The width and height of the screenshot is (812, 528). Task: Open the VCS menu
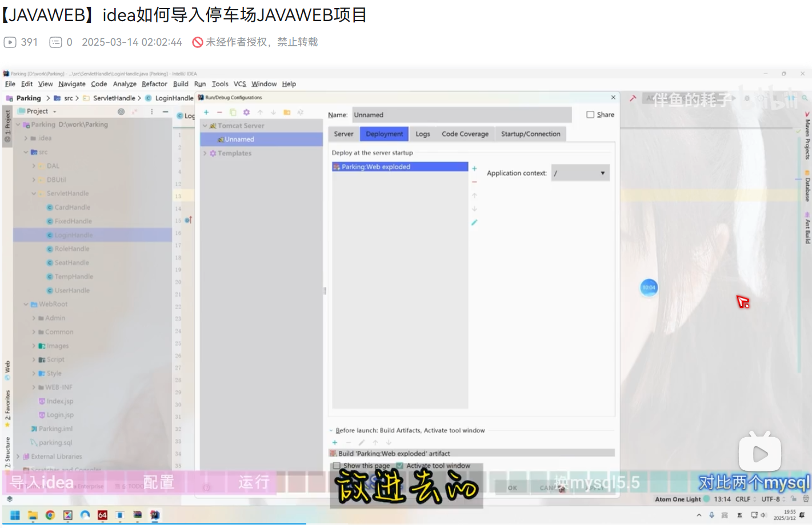click(240, 84)
